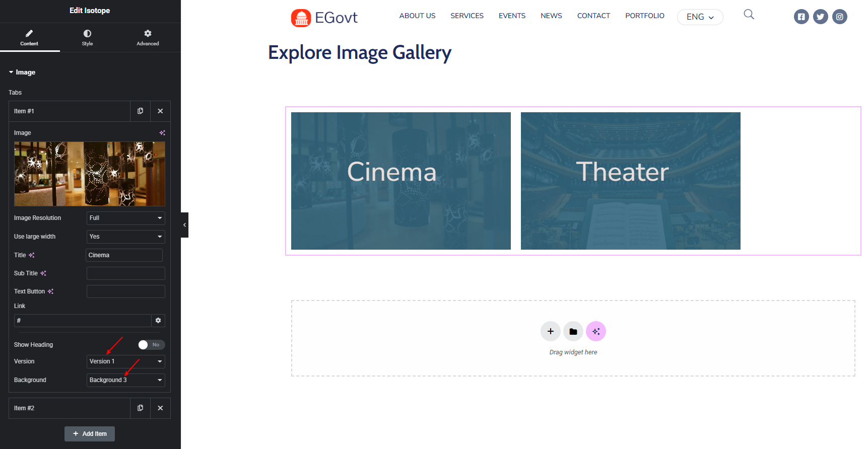Click the Link URL field
The image size is (868, 449).
pos(83,321)
